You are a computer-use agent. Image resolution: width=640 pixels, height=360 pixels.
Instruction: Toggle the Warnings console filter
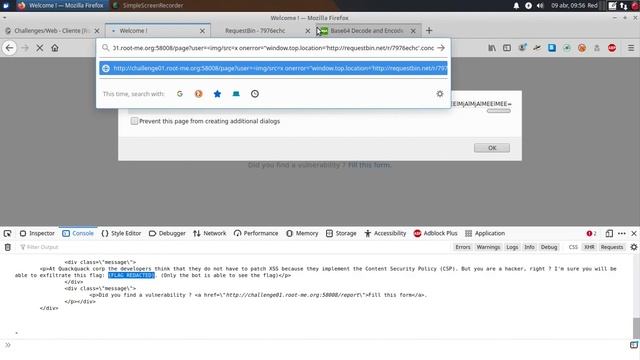pos(488,247)
